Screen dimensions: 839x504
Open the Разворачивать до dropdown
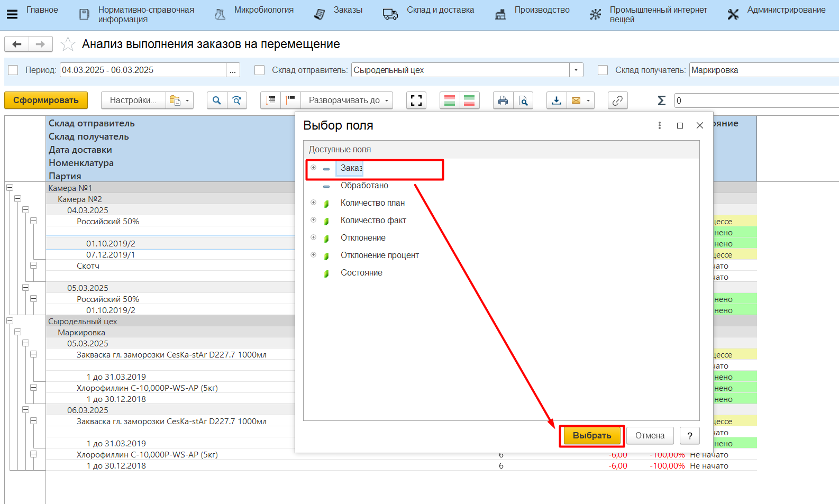pos(346,100)
